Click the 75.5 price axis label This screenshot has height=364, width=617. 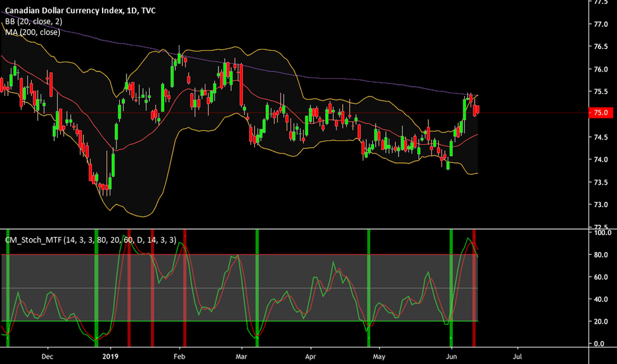point(600,92)
